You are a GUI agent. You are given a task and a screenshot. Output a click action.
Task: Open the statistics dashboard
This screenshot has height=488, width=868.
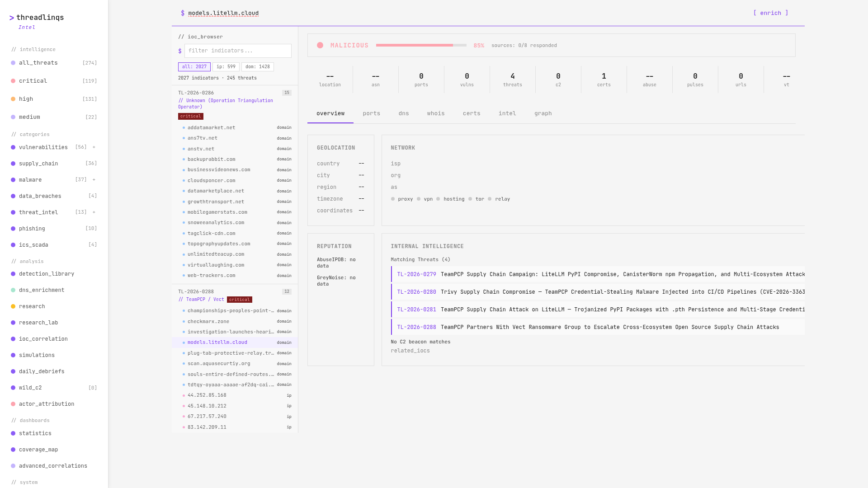coord(35,433)
